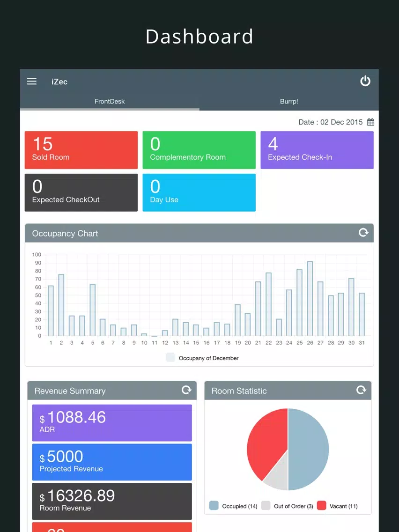
Task: Click the occupancy bar for day 5
Action: (92, 310)
